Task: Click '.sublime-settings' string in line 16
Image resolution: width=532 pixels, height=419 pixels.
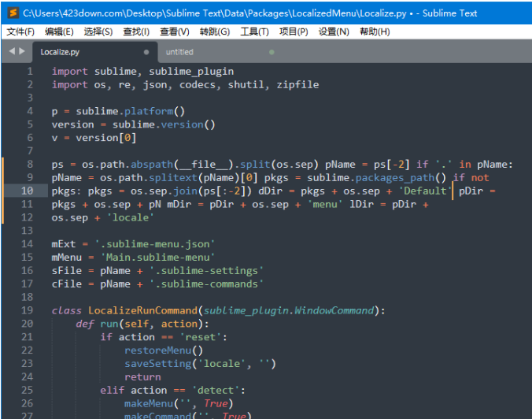Action: pos(206,270)
